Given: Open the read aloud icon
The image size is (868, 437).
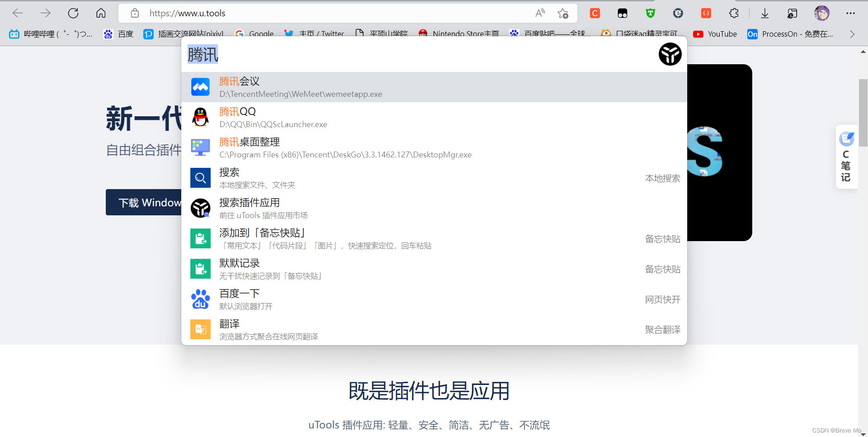Looking at the screenshot, I should 540,13.
